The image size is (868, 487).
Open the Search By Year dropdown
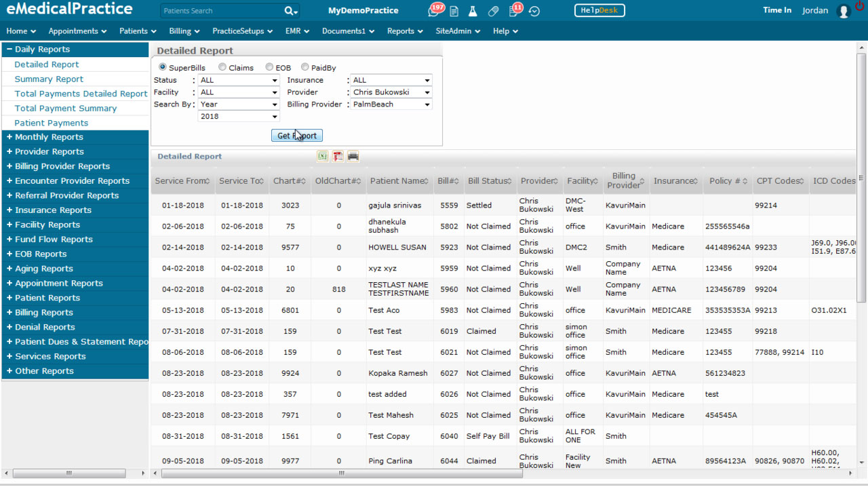pos(239,104)
